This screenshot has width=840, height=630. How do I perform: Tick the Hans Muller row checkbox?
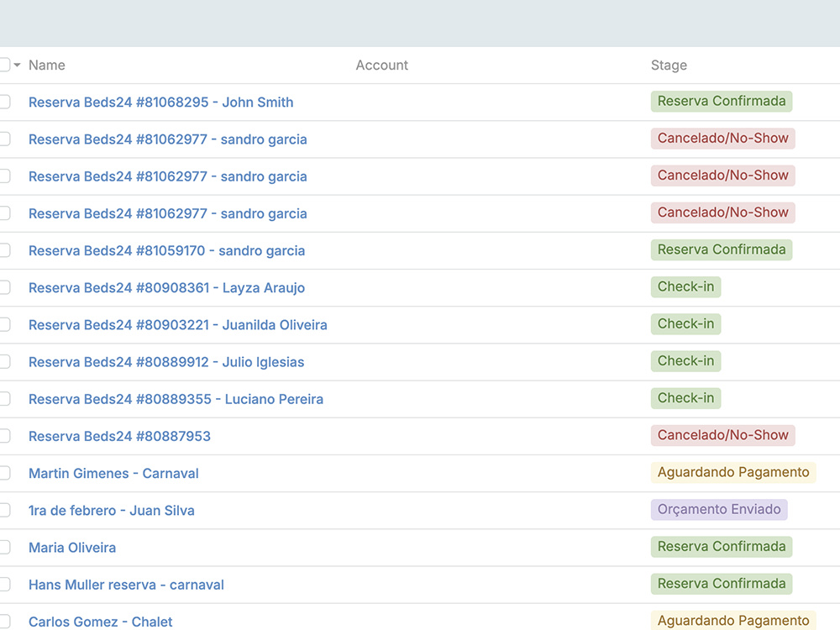(x=4, y=584)
